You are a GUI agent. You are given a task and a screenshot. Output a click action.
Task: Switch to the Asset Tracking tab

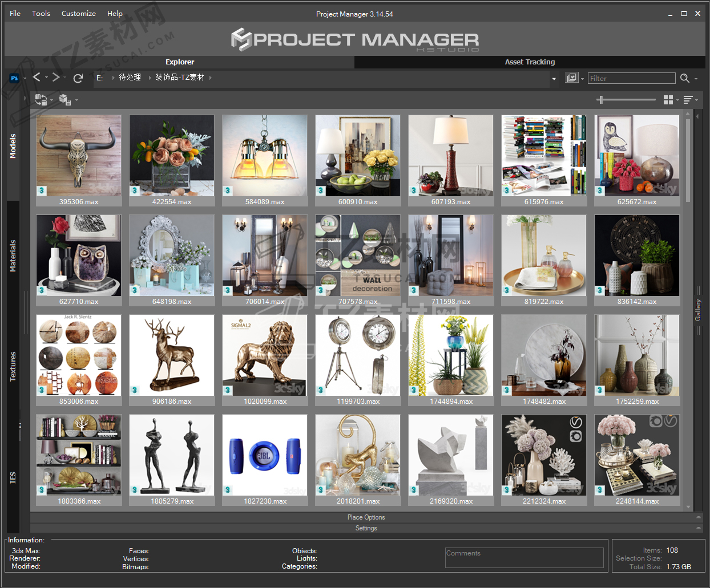tap(530, 62)
